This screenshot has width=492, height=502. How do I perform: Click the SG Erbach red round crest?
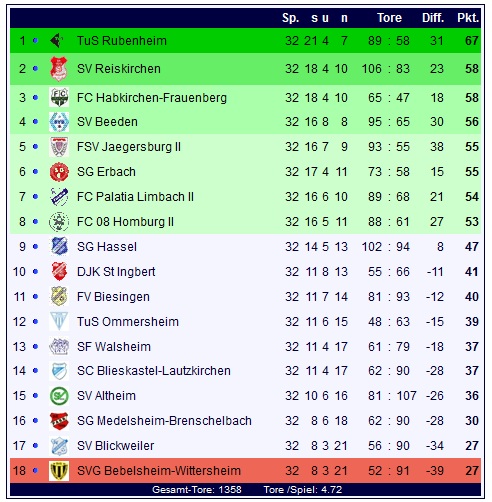[59, 172]
